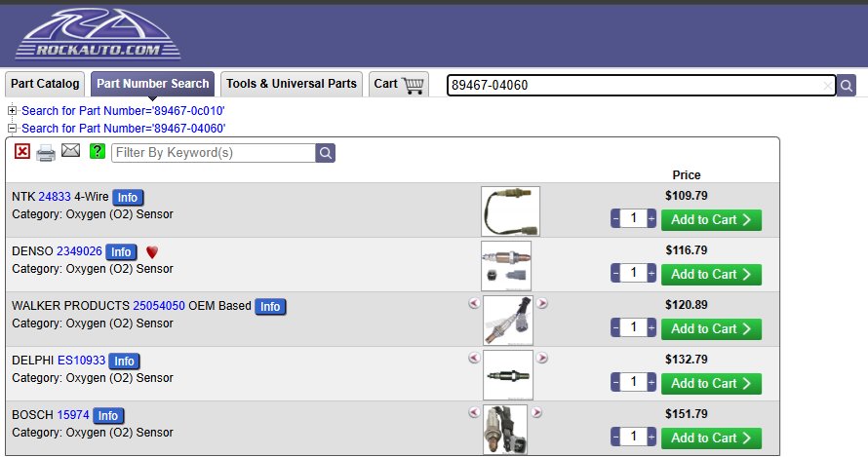Image resolution: width=868 pixels, height=457 pixels.
Task: View DELPHI ES10933 sensor thumbnail
Action: coord(508,374)
